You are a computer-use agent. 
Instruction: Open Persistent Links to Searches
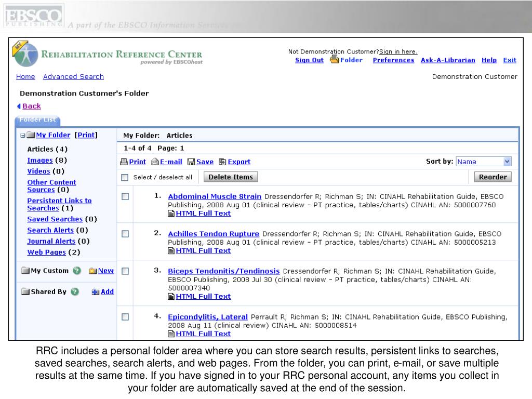(x=59, y=204)
